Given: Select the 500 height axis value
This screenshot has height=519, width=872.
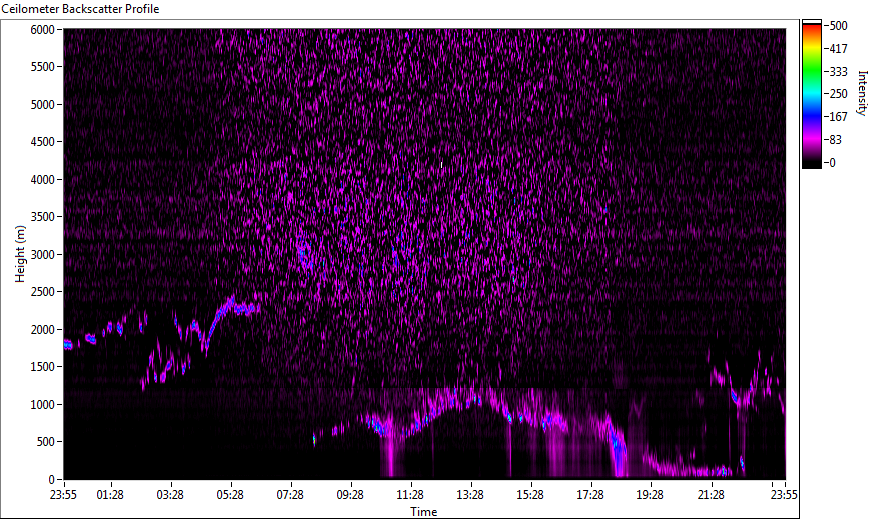Looking at the screenshot, I should pyautogui.click(x=46, y=442).
